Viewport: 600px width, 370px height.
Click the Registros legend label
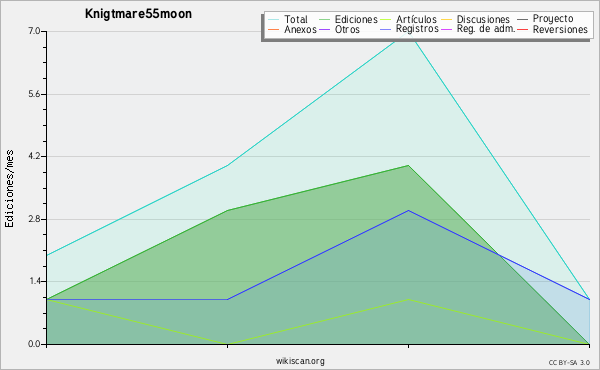417,29
